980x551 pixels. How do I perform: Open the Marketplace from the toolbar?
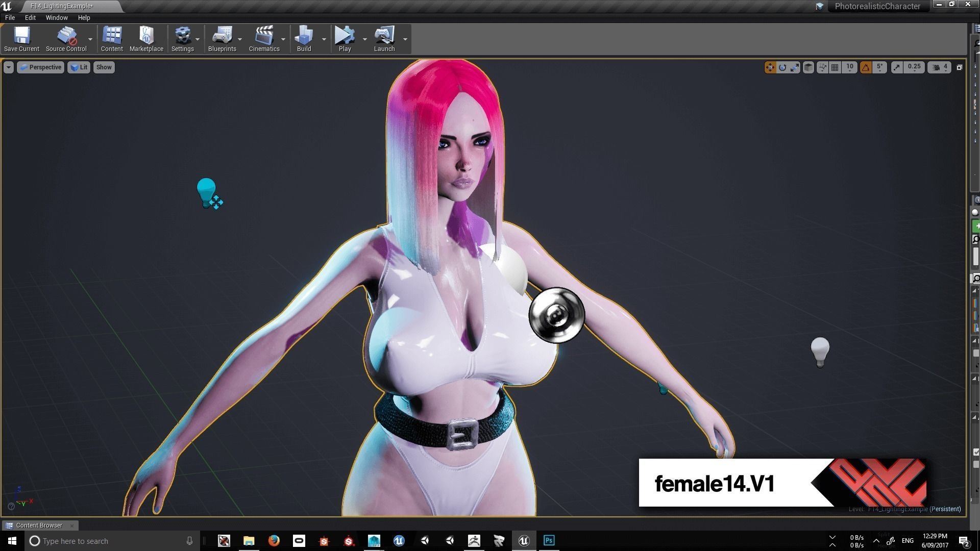146,39
